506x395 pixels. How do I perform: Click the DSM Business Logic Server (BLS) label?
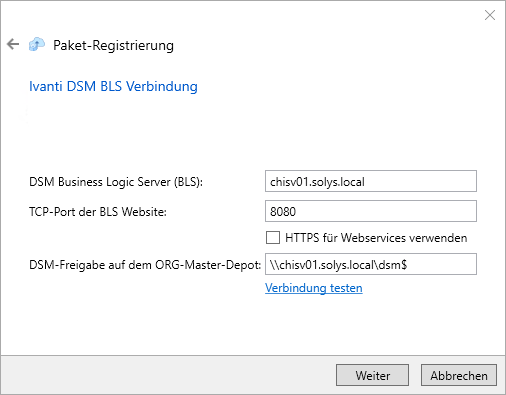(116, 182)
